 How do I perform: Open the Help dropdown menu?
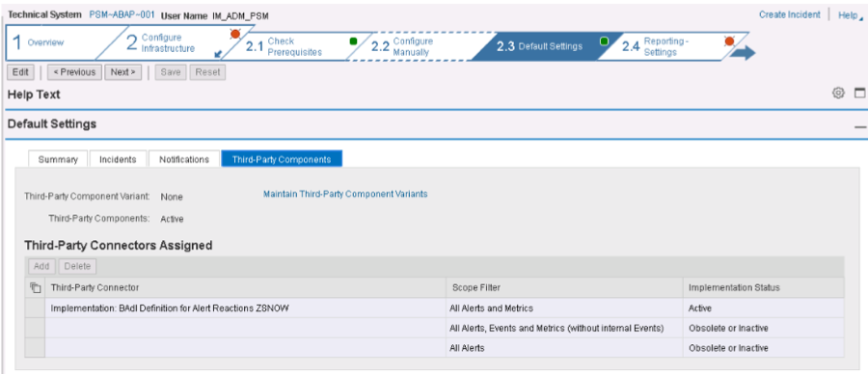pos(850,15)
